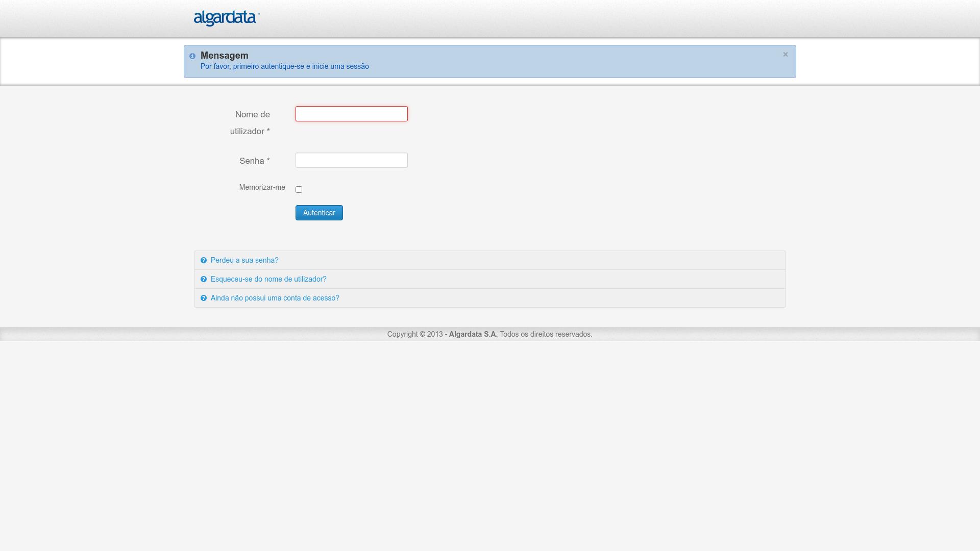Click the Senha field label
Image resolution: width=980 pixels, height=551 pixels.
tap(254, 161)
